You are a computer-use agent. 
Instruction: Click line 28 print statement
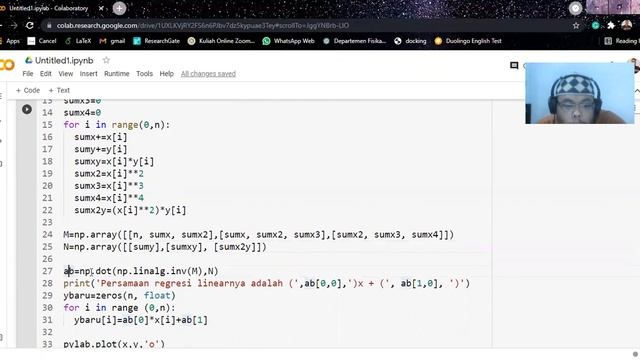267,283
